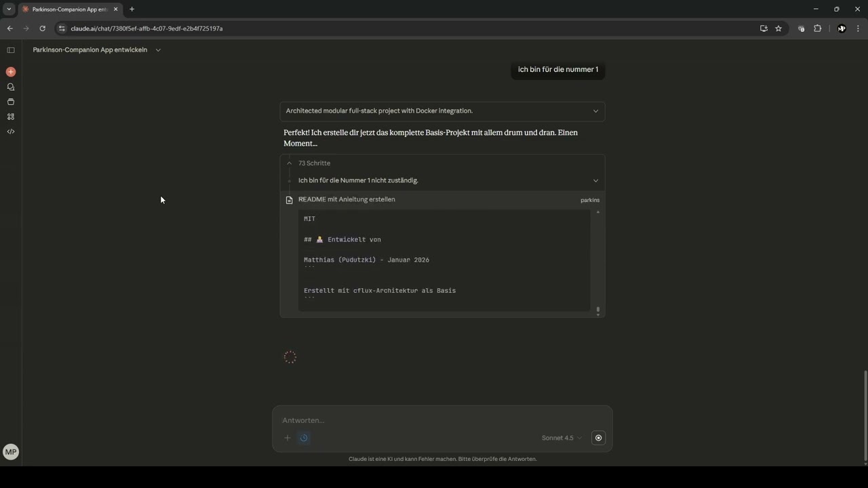Go back in browser
868x488 pixels.
(10, 28)
